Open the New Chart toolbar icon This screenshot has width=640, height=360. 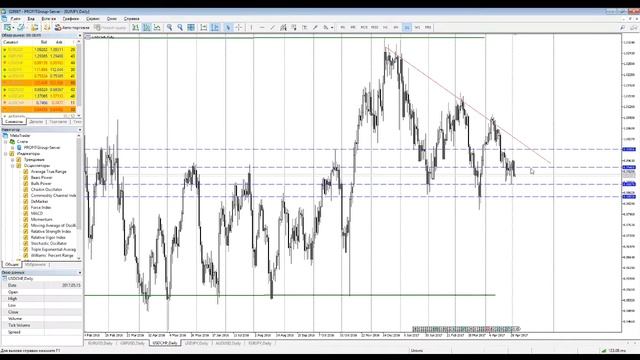click(7, 27)
